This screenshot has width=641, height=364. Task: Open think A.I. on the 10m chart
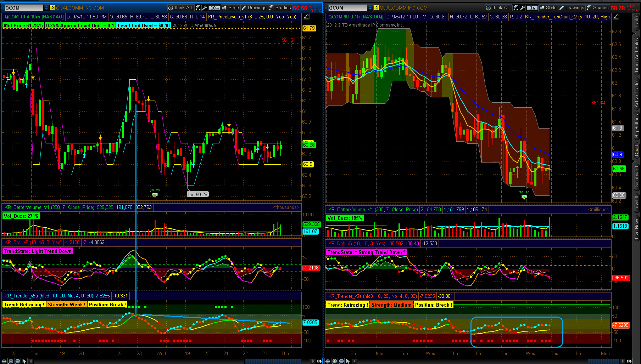point(180,8)
